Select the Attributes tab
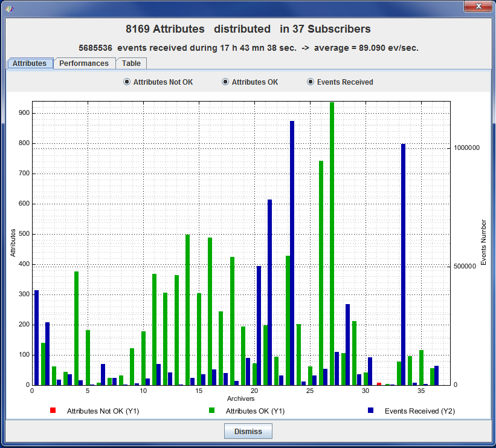 point(30,63)
